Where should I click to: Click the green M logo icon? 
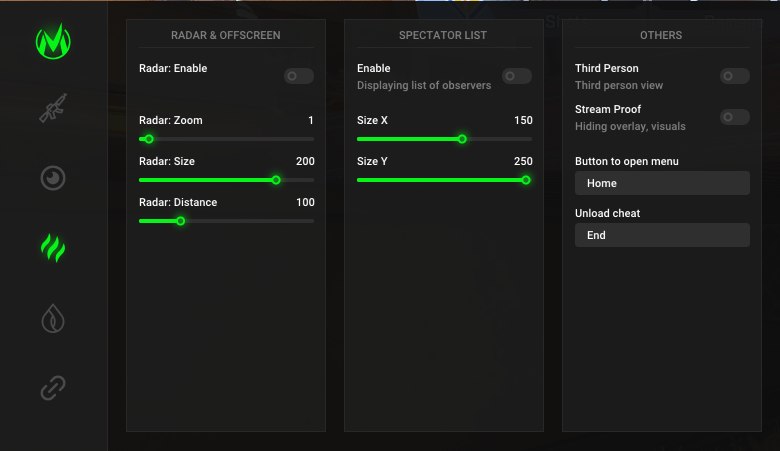click(53, 41)
